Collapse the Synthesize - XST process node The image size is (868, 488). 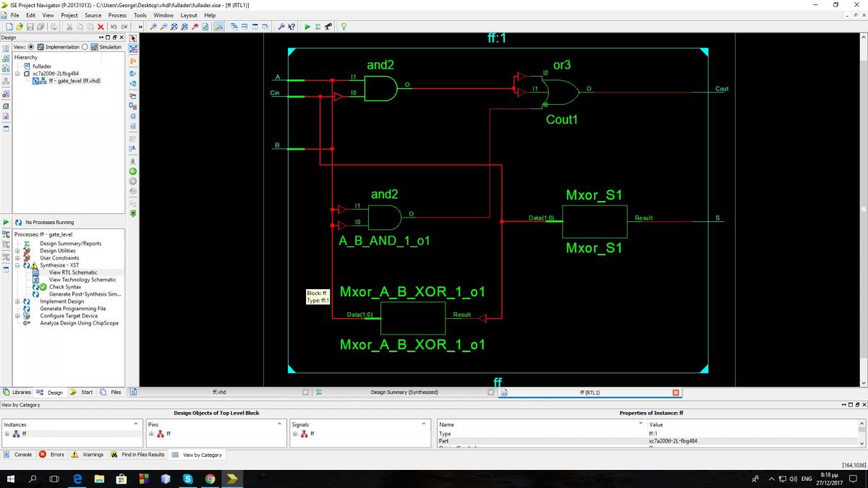pyautogui.click(x=17, y=265)
